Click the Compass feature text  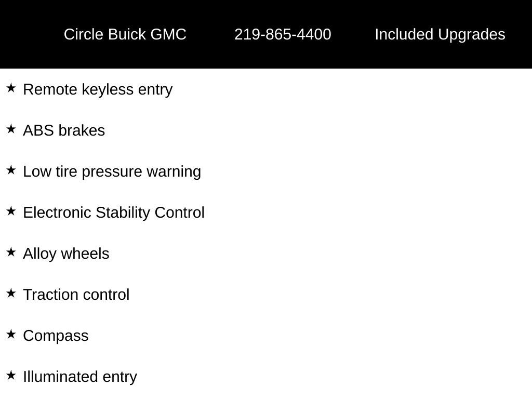point(56,336)
